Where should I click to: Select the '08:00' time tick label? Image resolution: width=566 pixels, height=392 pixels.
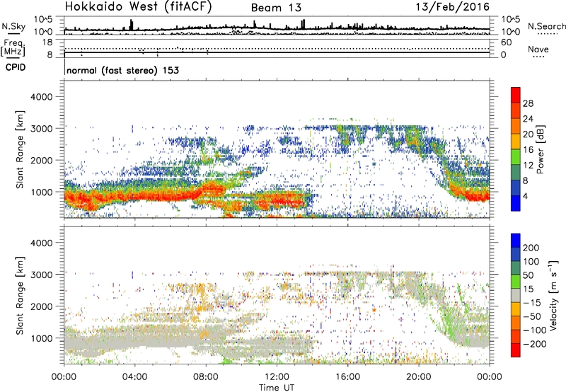coord(206,377)
